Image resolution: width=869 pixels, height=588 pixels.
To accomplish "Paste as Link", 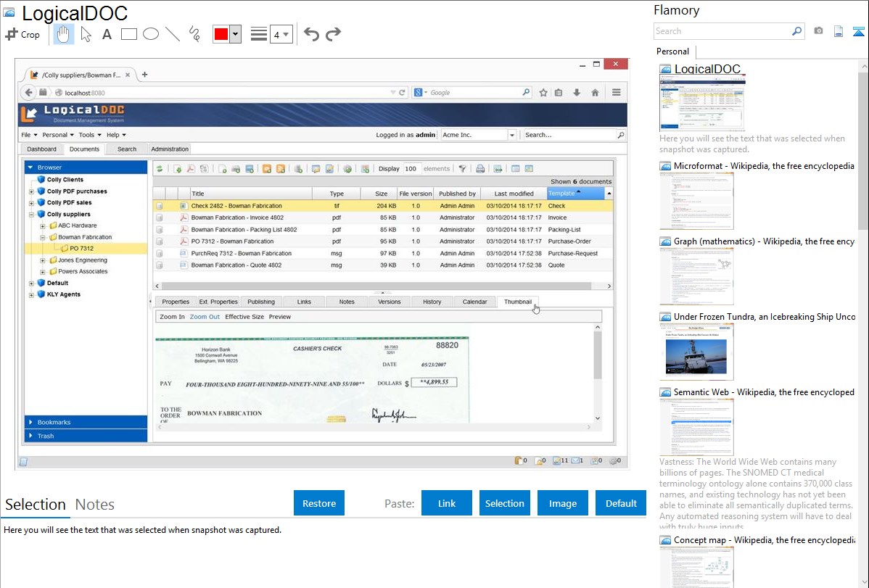I will (447, 503).
